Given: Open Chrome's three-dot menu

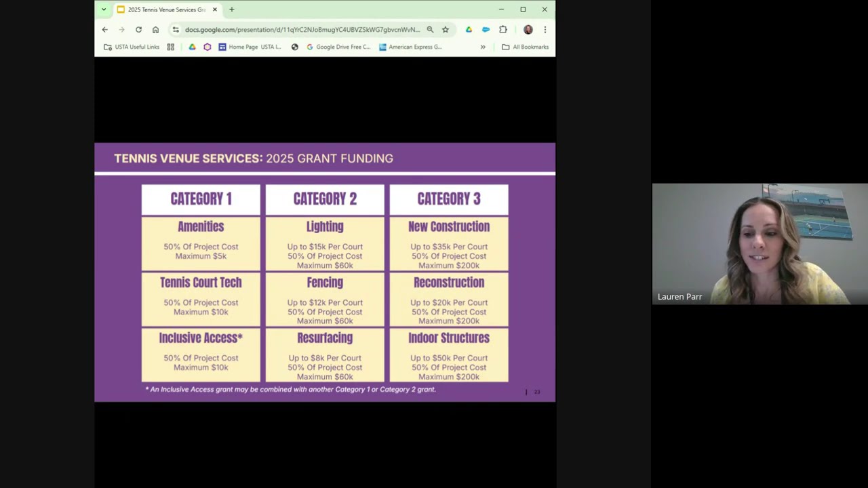Looking at the screenshot, I should click(545, 30).
